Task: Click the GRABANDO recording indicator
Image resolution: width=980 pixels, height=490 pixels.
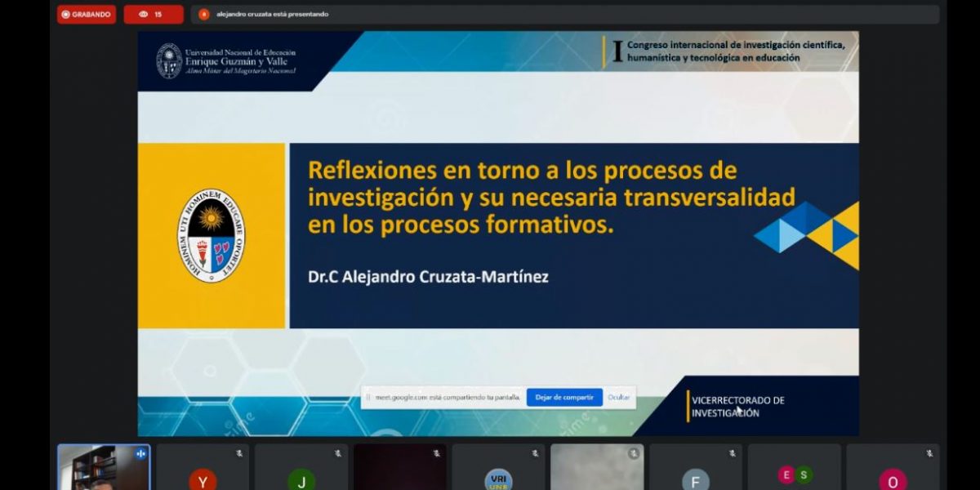Action: click(86, 14)
